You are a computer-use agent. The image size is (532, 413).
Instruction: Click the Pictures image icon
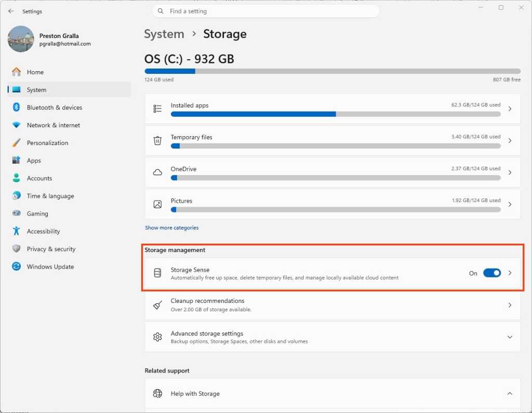[x=157, y=204]
